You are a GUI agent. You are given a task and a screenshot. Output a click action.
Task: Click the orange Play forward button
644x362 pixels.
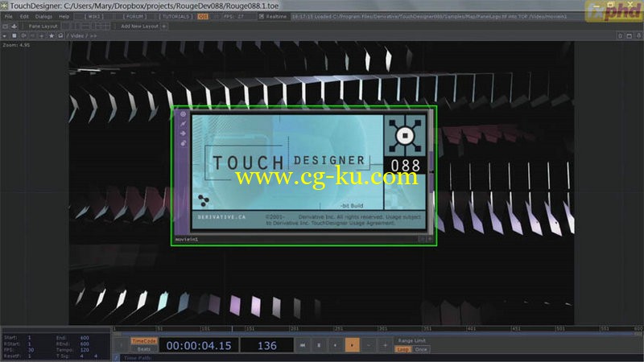pyautogui.click(x=352, y=346)
